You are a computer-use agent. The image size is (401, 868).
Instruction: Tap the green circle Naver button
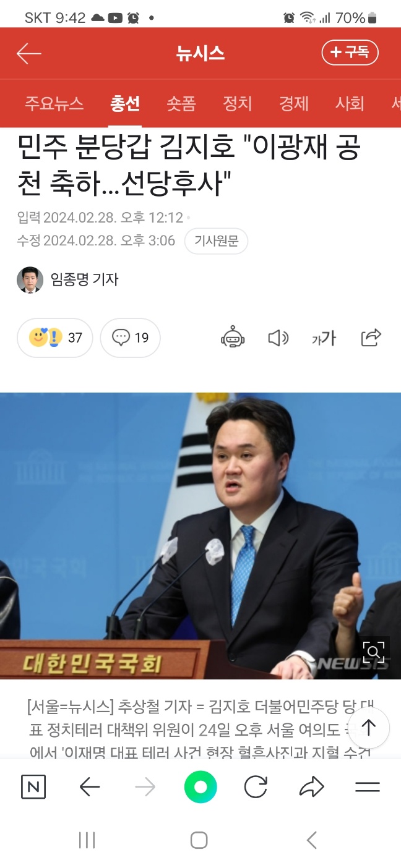[200, 787]
